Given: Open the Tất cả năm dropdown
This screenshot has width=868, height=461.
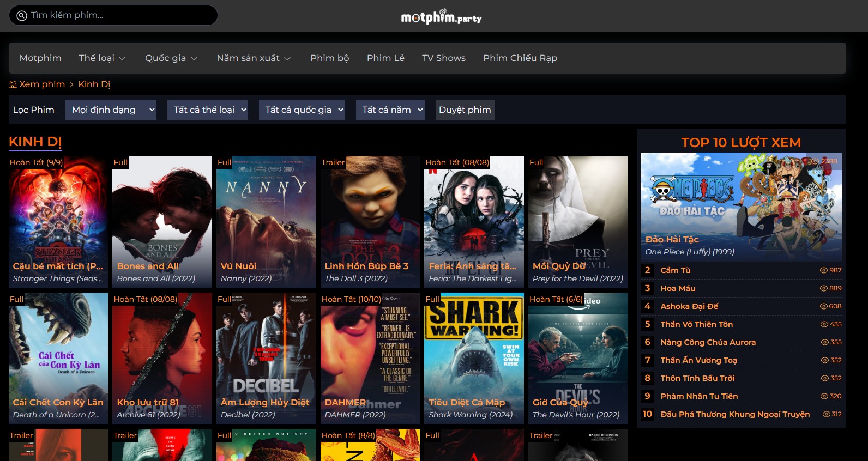Looking at the screenshot, I should point(390,110).
